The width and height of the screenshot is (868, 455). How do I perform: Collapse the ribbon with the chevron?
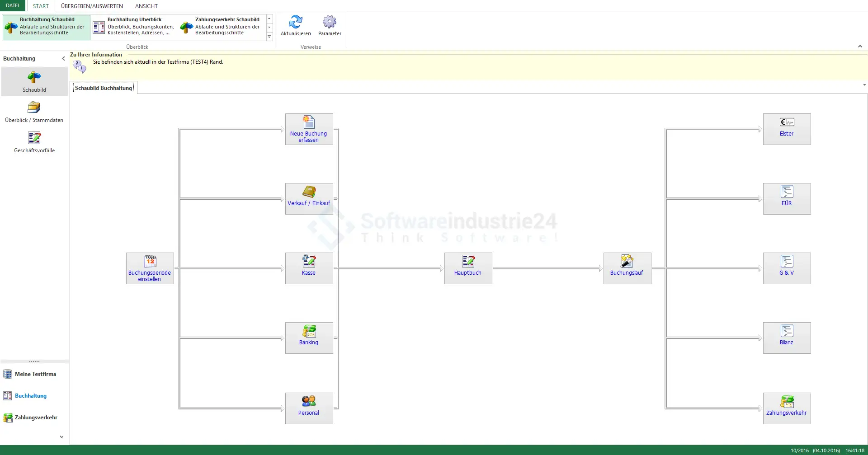pyautogui.click(x=860, y=47)
